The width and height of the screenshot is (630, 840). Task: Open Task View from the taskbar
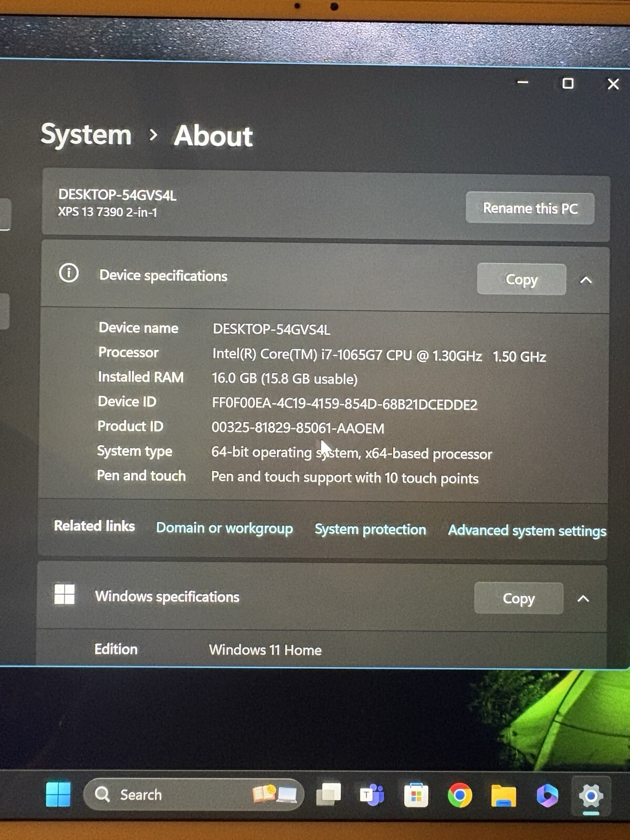tap(329, 794)
